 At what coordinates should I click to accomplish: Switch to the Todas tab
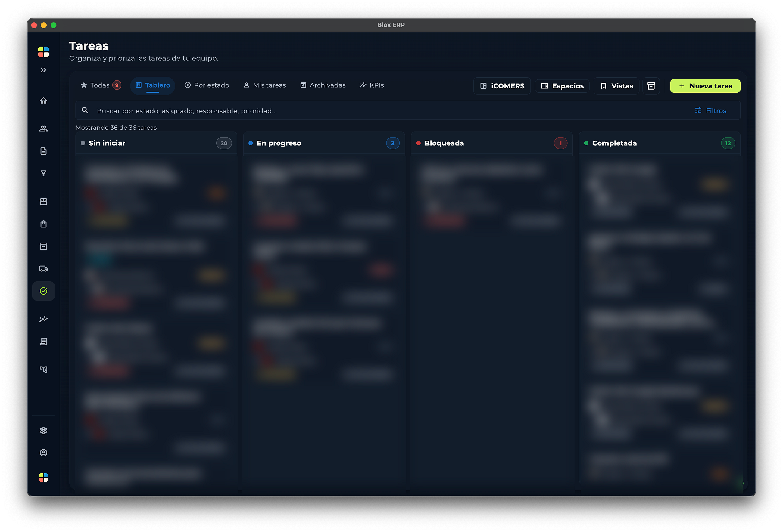(x=100, y=85)
